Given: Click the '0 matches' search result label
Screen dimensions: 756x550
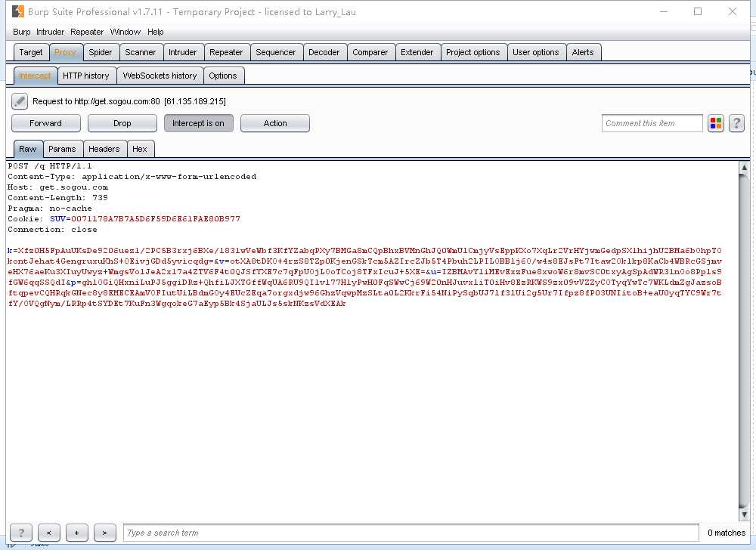Looking at the screenshot, I should [x=726, y=533].
